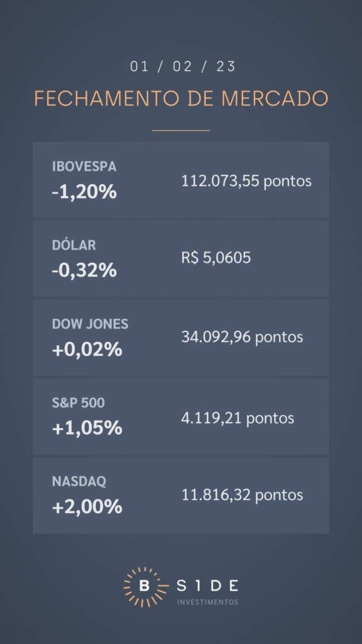362x644 pixels.
Task: Select the IBOVESPA -1,20% change value
Action: pos(85,192)
